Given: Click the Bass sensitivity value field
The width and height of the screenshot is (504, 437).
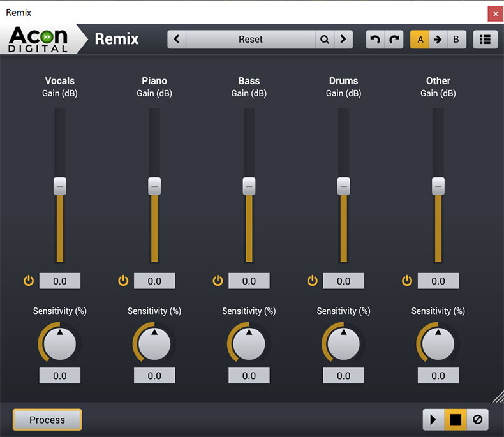Looking at the screenshot, I should (x=249, y=375).
